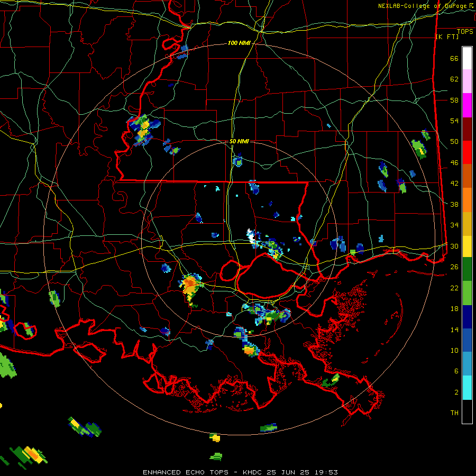The height and width of the screenshot is (476, 476).
Task: Select the gold legend swatch
Action: [467, 224]
